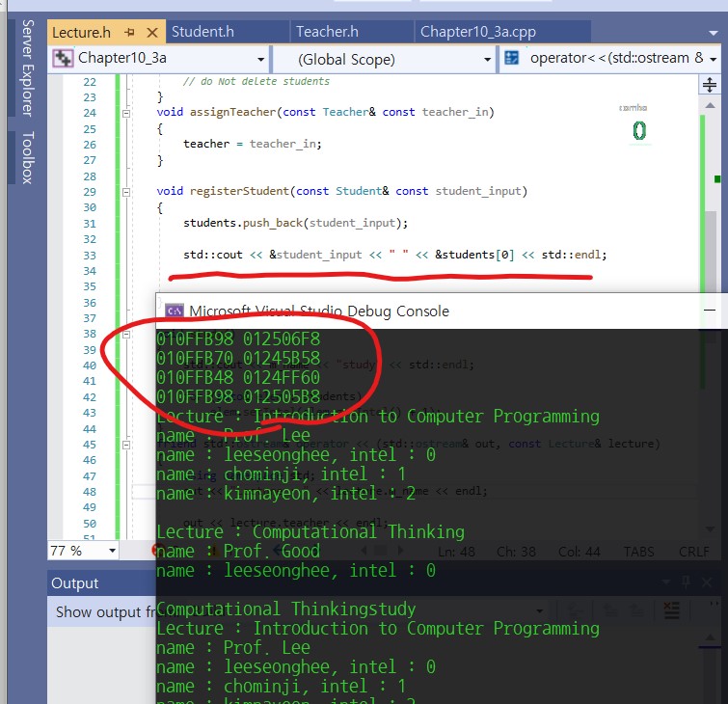Click the Chapter10_3a project icon
Screen dimensions: 728x704
point(64,59)
